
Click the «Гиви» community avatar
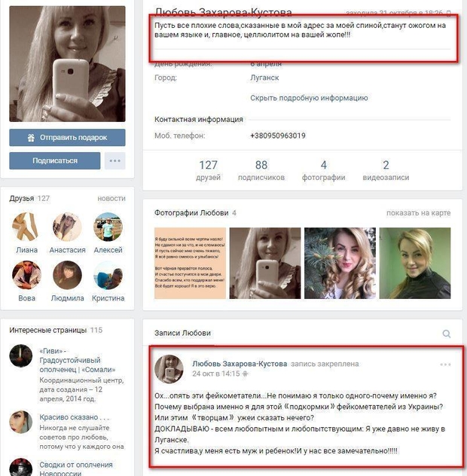pos(20,355)
